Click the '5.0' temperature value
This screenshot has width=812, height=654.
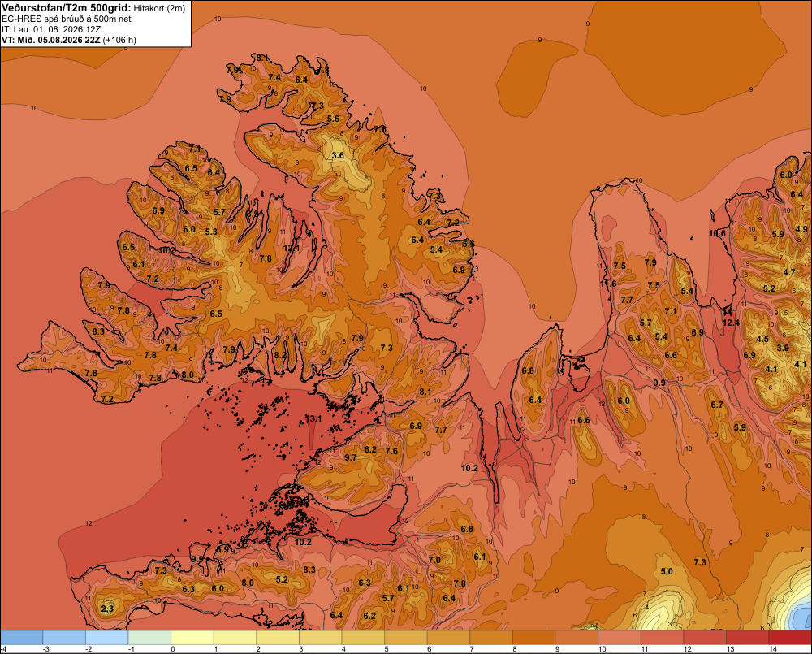pyautogui.click(x=667, y=572)
